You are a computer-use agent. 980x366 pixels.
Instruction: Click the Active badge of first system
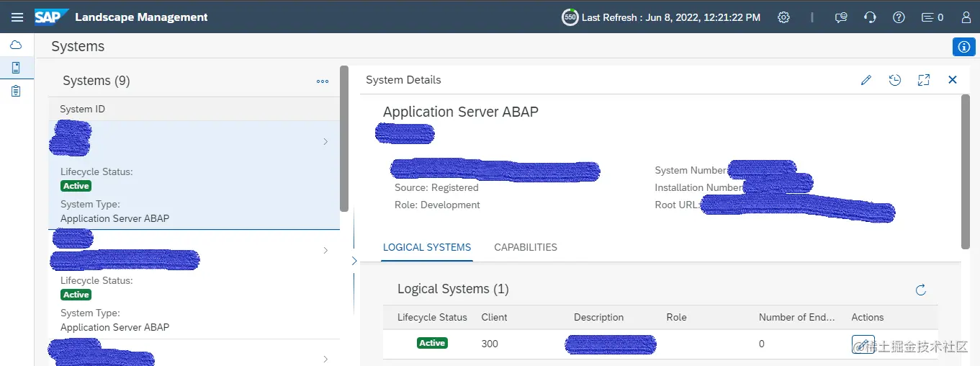[x=76, y=186]
